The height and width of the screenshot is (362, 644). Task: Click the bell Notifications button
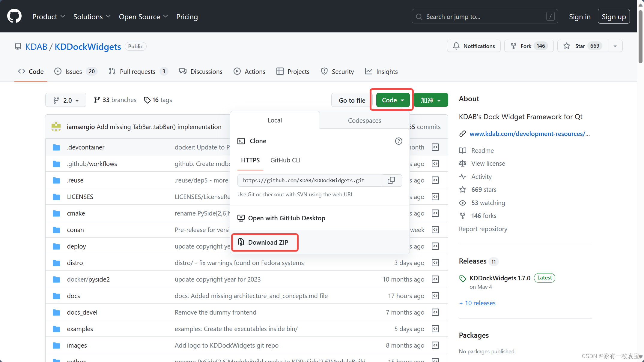[x=474, y=46]
